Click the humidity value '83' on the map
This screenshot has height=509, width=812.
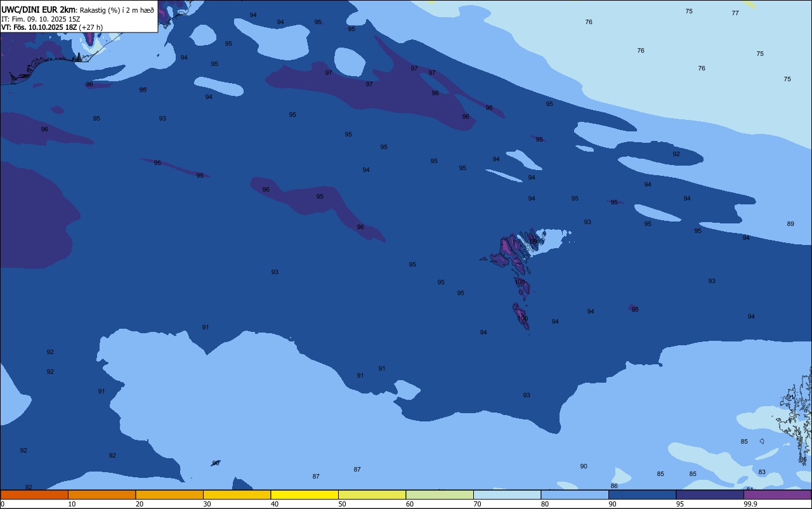[762, 472]
